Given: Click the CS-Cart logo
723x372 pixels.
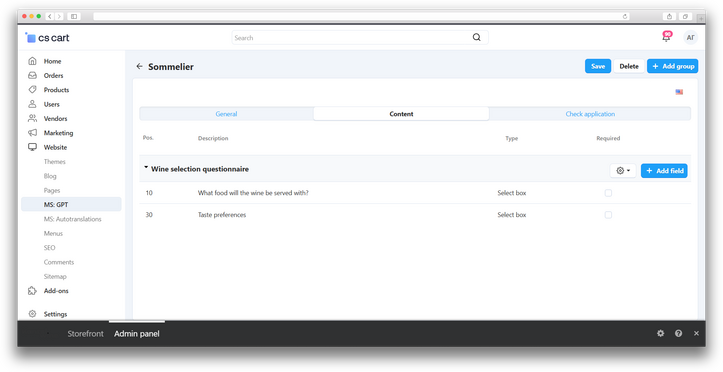Looking at the screenshot, I should tap(47, 38).
